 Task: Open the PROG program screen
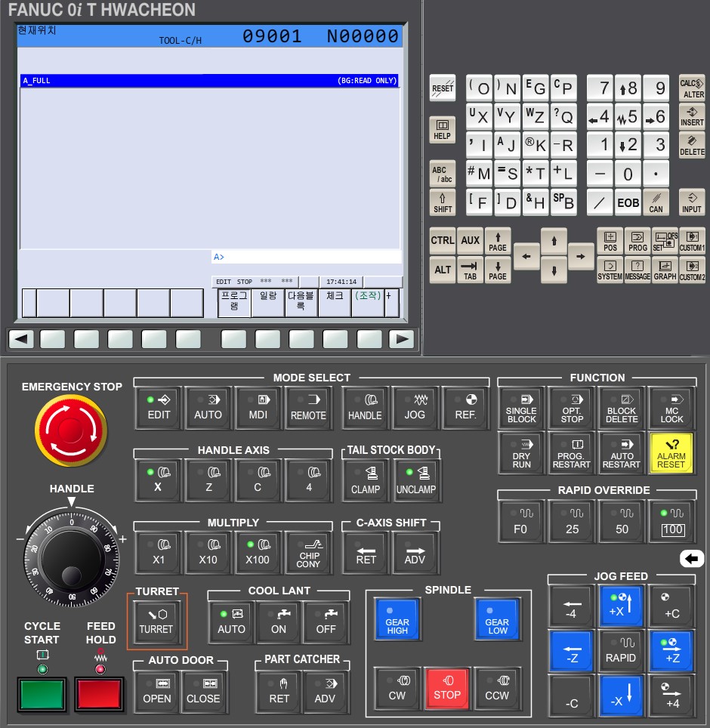(x=637, y=241)
